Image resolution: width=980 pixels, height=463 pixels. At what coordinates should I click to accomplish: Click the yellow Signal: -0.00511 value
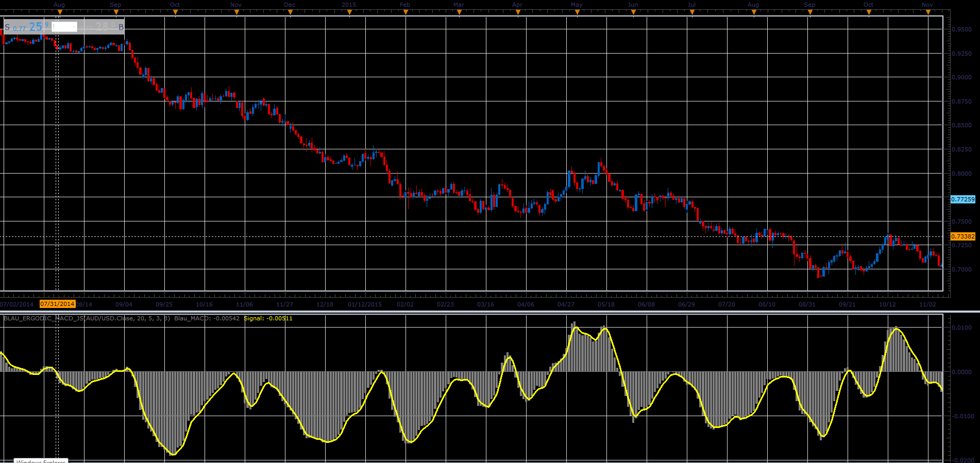click(x=268, y=318)
